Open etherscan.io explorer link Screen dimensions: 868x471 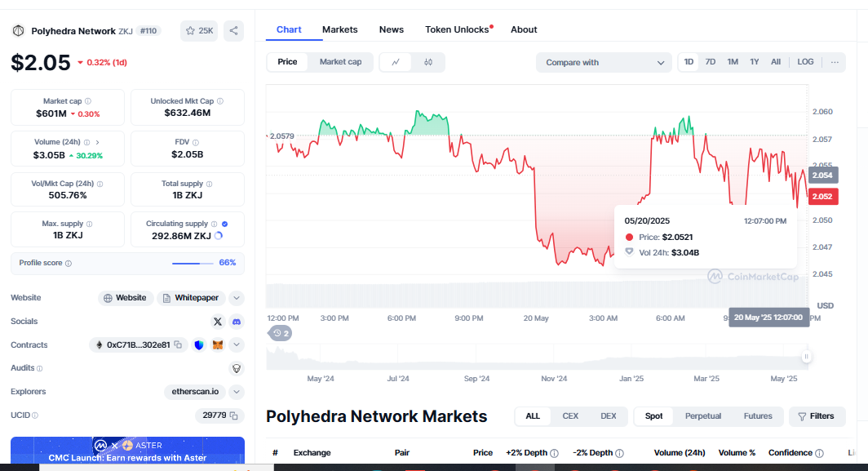(x=196, y=392)
